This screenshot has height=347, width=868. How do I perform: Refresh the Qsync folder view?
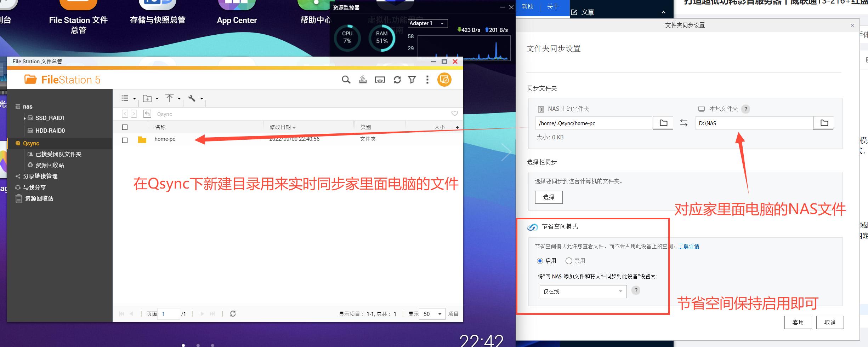pyautogui.click(x=397, y=80)
